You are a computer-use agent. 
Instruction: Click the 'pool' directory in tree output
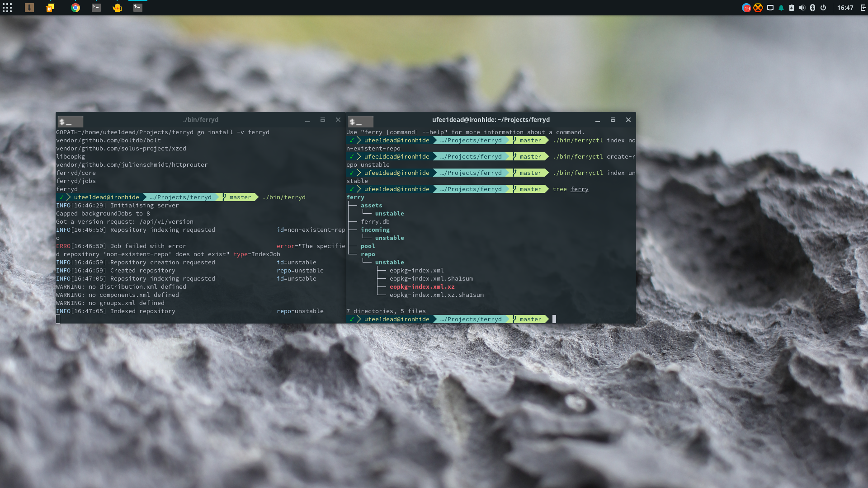[x=368, y=246]
